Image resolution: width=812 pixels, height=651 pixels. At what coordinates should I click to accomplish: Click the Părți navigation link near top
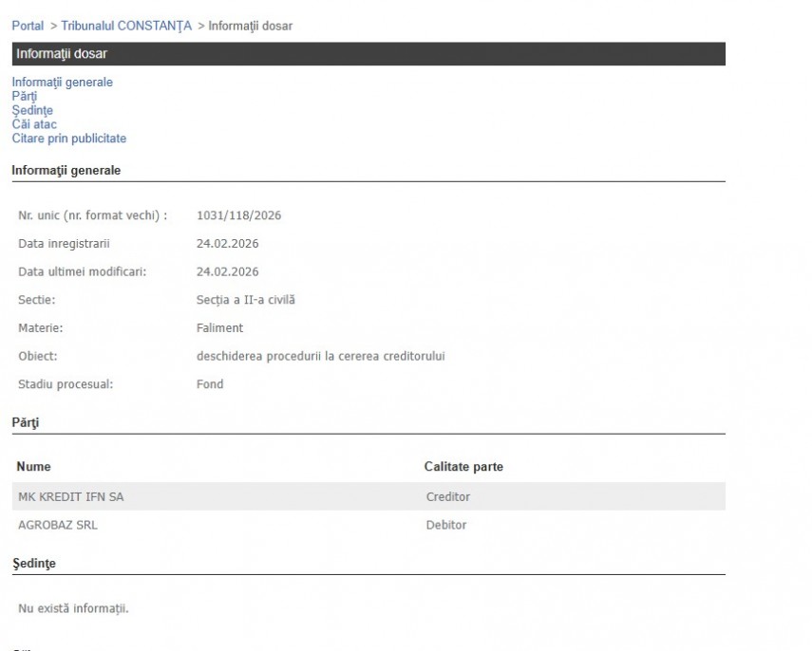click(x=25, y=97)
